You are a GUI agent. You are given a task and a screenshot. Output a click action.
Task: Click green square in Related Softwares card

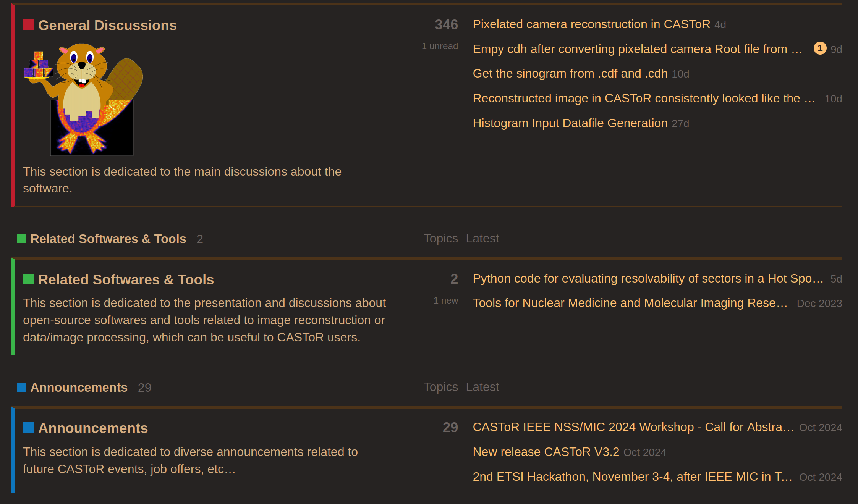click(x=28, y=279)
